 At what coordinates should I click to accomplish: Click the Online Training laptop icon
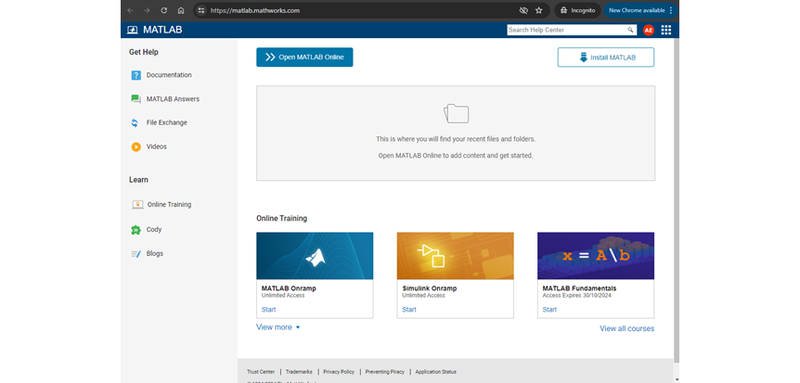[x=137, y=205]
